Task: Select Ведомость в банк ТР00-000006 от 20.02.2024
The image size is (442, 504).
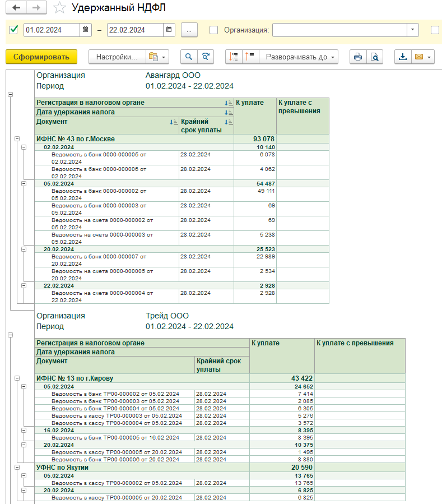Action: (x=115, y=459)
